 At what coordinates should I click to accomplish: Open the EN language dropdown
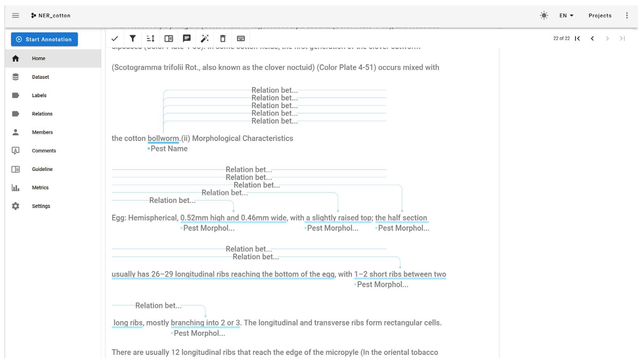click(x=566, y=16)
